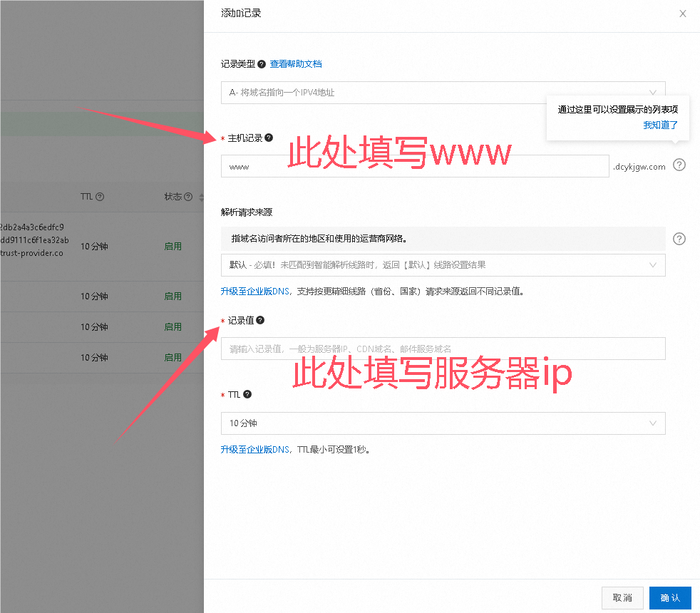This screenshot has height=613, width=700.
Task: Open help icon beside the request source description
Action: pos(679,239)
